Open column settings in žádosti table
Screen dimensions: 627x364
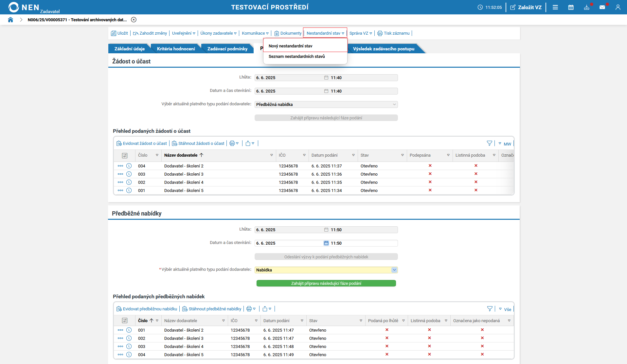pyautogui.click(x=124, y=155)
